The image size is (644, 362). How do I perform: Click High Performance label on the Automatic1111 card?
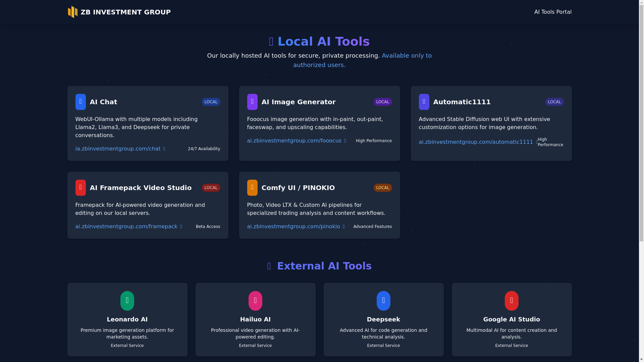(550, 142)
